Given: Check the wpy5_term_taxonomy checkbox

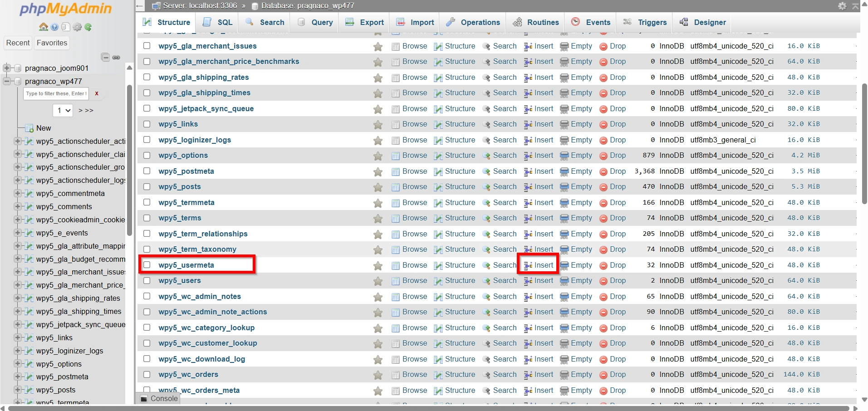Looking at the screenshot, I should tap(147, 249).
